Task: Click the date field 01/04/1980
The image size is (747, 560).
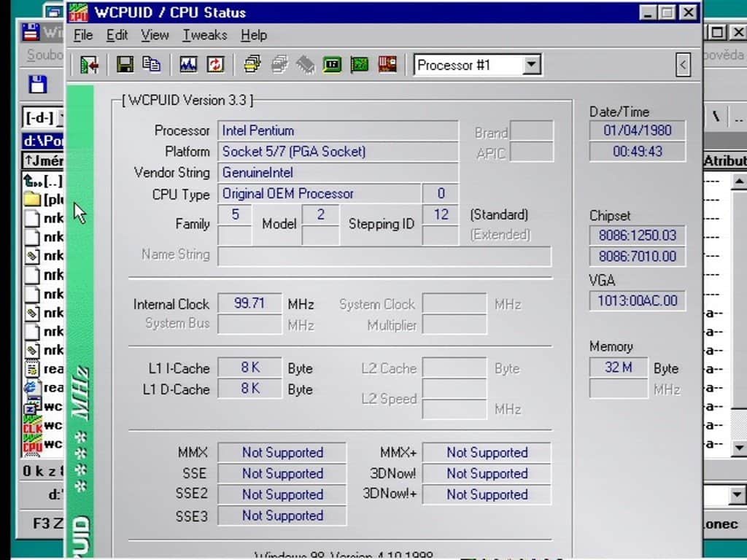Action: 638,131
